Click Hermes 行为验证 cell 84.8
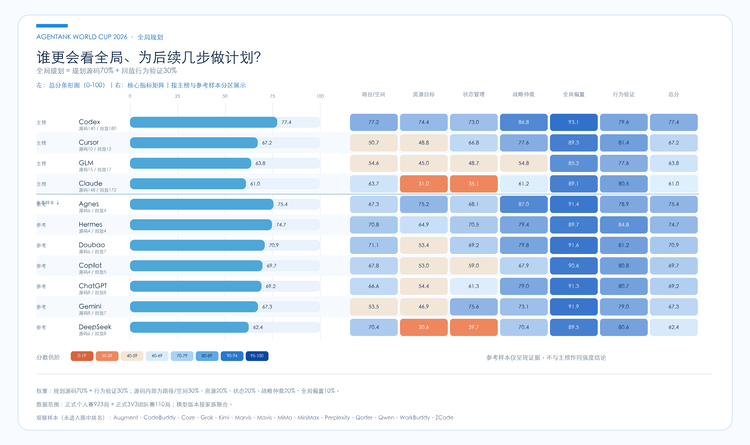750x445 pixels. (x=624, y=225)
